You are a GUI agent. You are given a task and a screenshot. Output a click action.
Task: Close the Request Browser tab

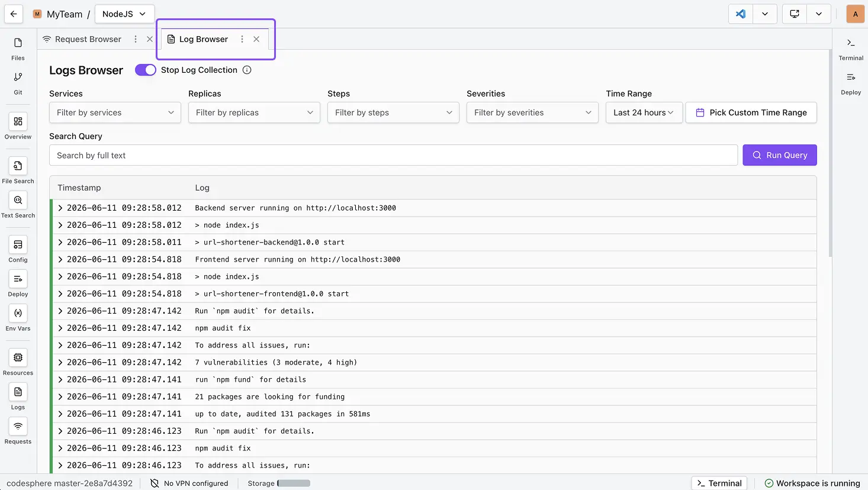coord(150,39)
